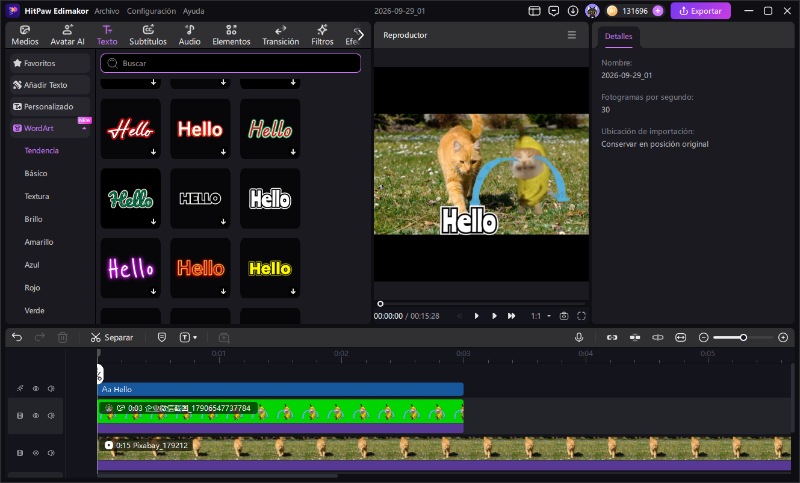Download the purple neon Hello style
The height and width of the screenshot is (483, 800).
154,292
